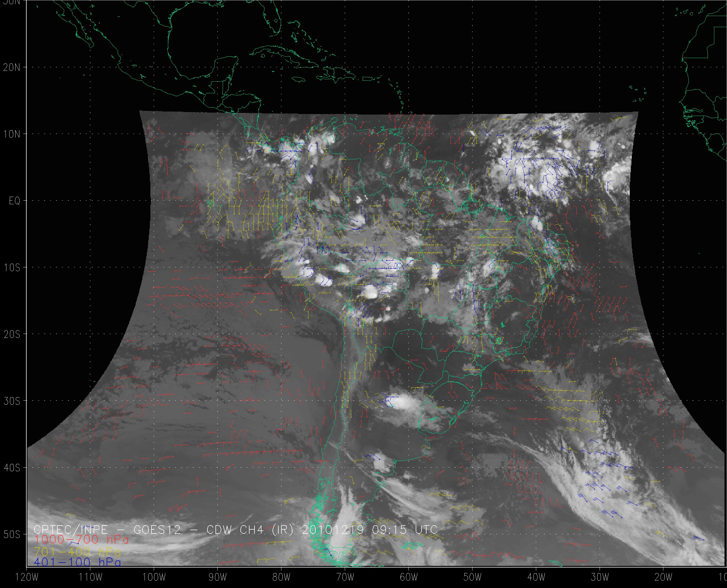Click the 10N latitude axis label
727x588 pixels.
click(12, 134)
